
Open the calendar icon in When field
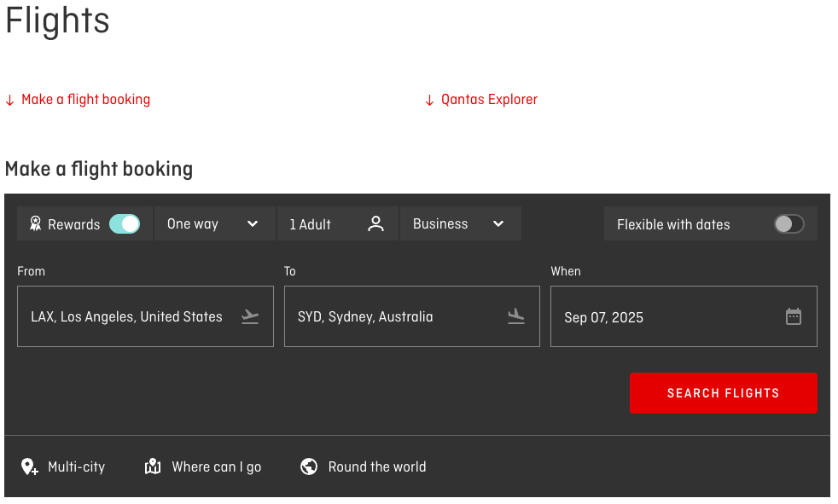(x=794, y=316)
